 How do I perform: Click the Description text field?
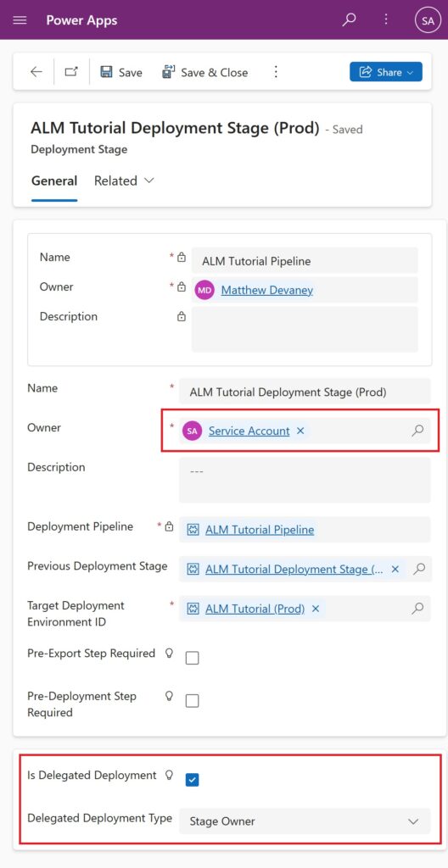(x=305, y=480)
